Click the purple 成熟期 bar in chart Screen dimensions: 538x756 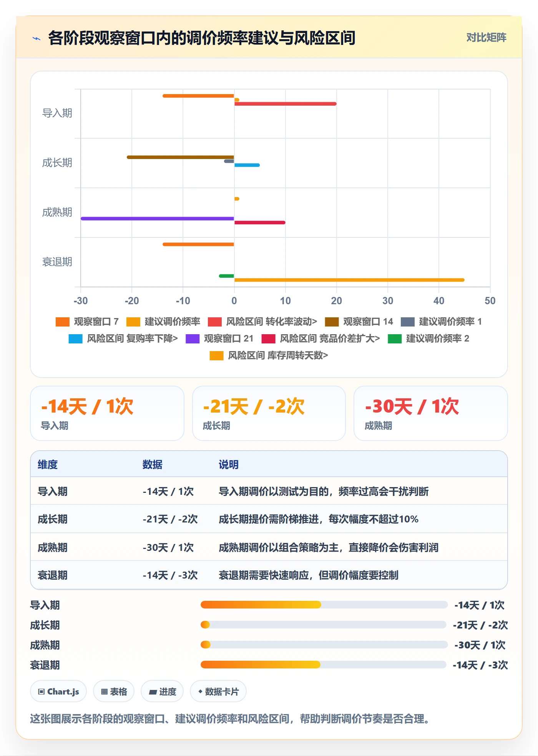[x=157, y=219]
